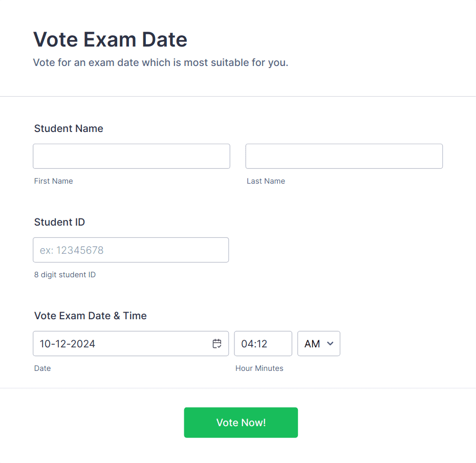Click the date field showing 10-12-2024
The height and width of the screenshot is (463, 476).
coord(131,343)
